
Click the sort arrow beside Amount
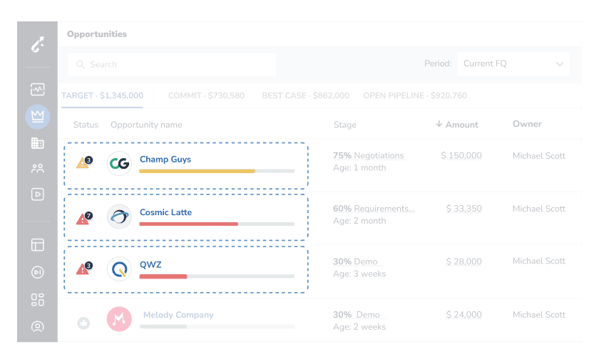tap(439, 124)
